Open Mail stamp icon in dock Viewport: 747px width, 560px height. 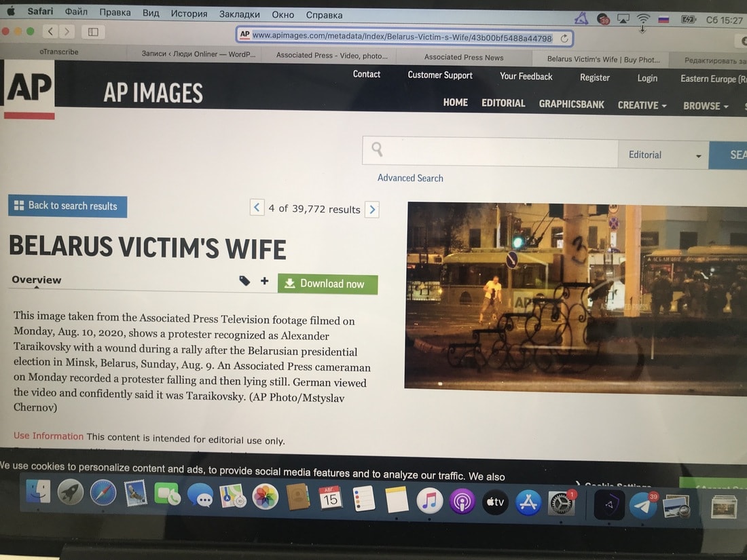135,493
